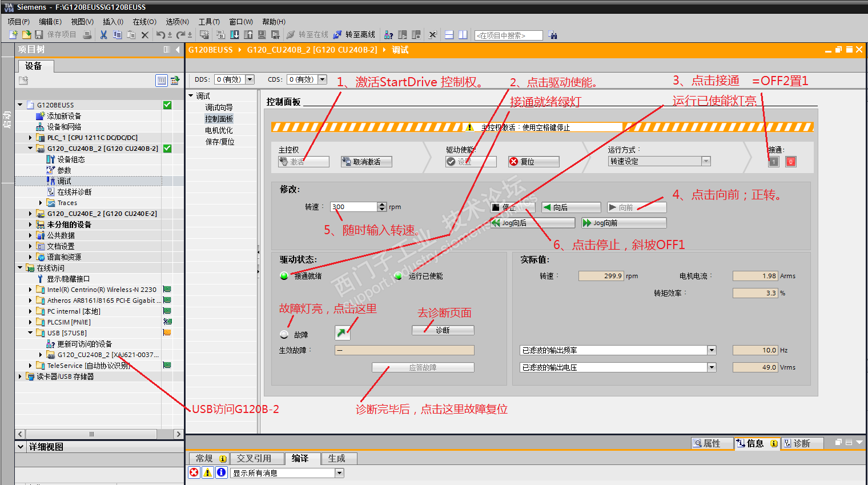Click the print icon in the toolbar
868x485 pixels.
click(87, 35)
